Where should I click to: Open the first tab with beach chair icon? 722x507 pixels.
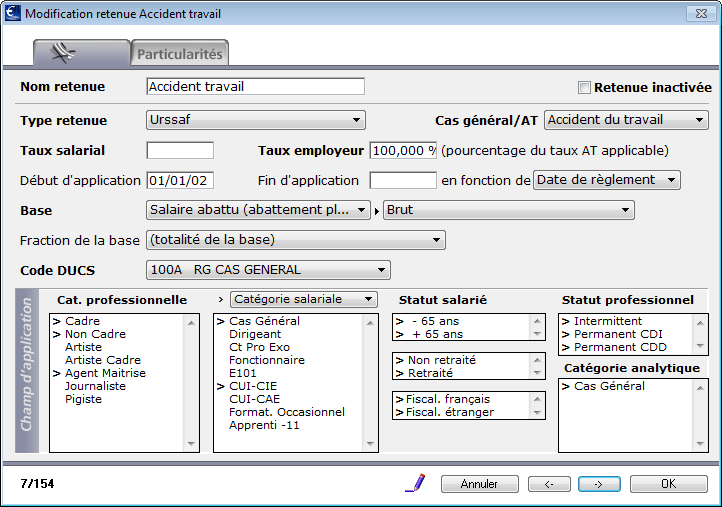click(x=81, y=53)
